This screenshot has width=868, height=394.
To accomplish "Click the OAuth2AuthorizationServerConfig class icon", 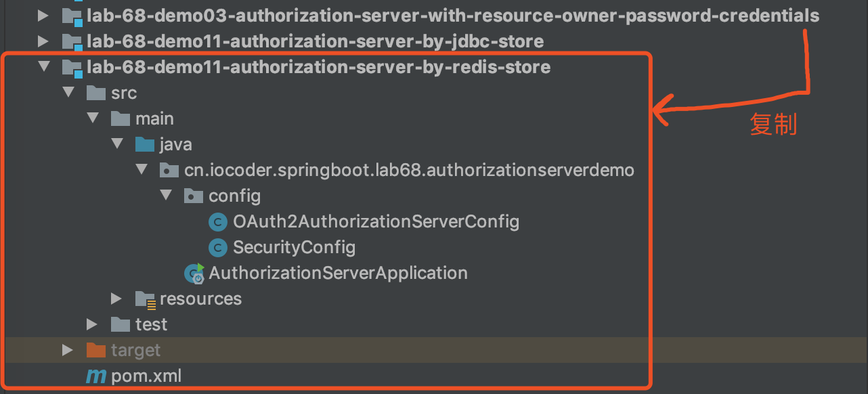I will point(218,222).
